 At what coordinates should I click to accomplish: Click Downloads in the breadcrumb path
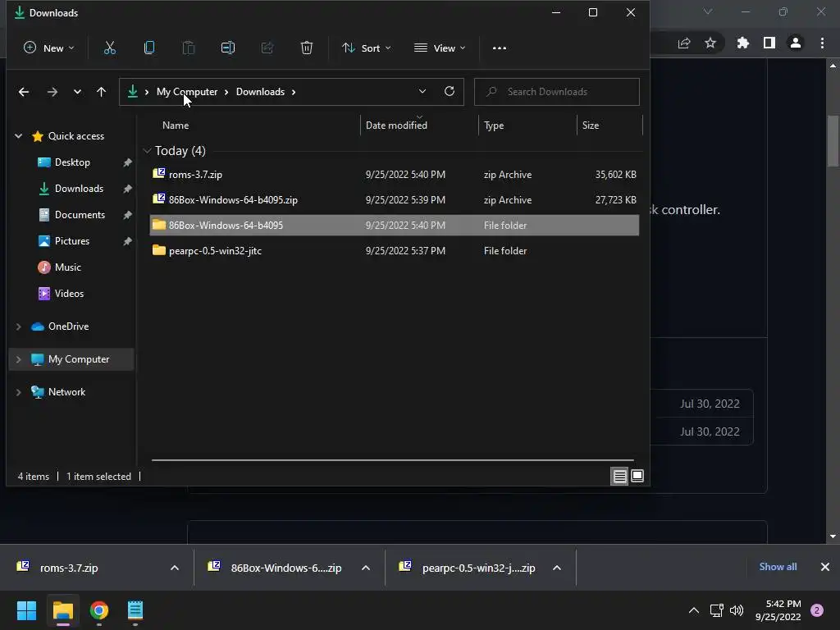(260, 92)
